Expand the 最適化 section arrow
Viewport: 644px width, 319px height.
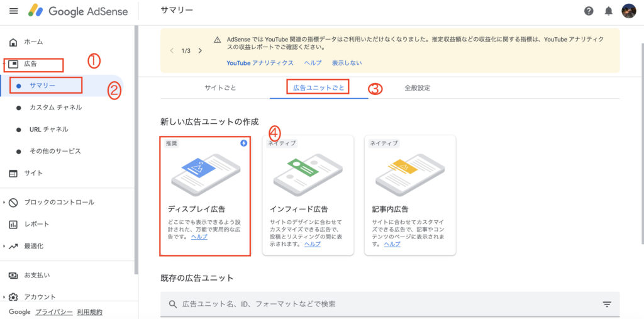click(4, 246)
